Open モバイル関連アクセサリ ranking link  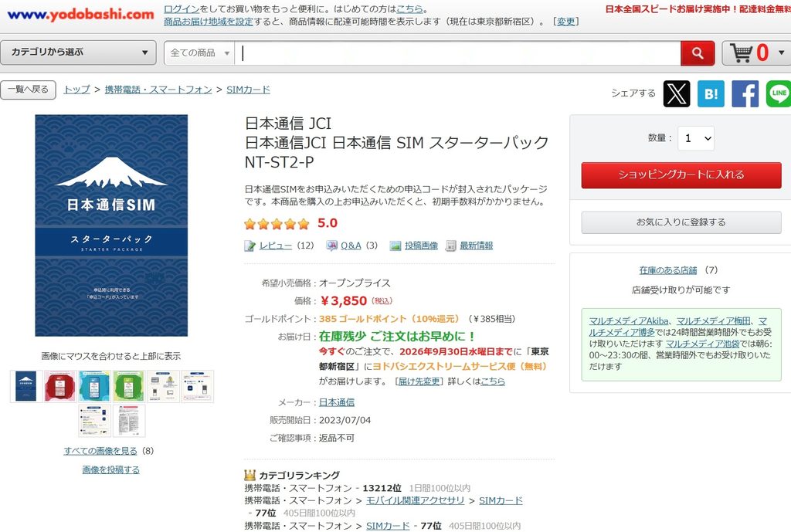(x=415, y=500)
